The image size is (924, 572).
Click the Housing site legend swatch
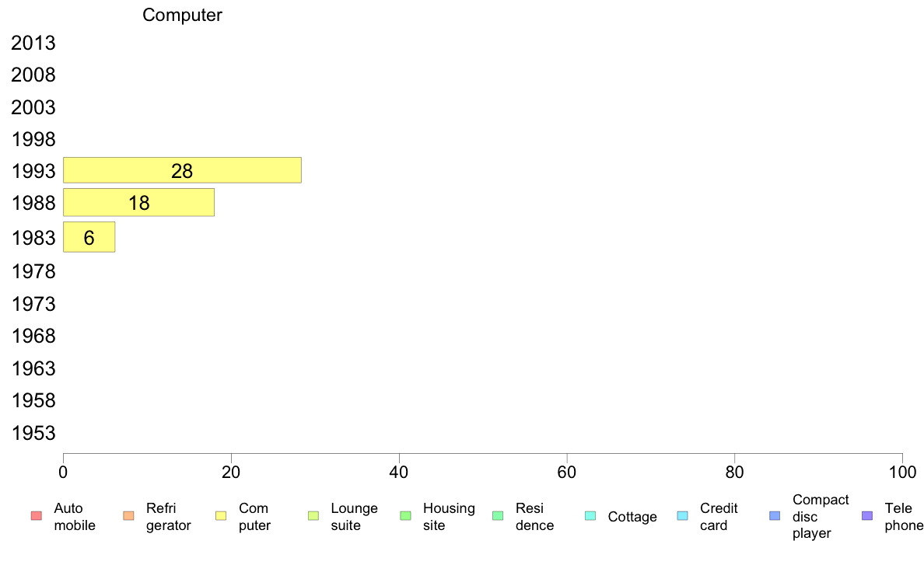point(405,516)
